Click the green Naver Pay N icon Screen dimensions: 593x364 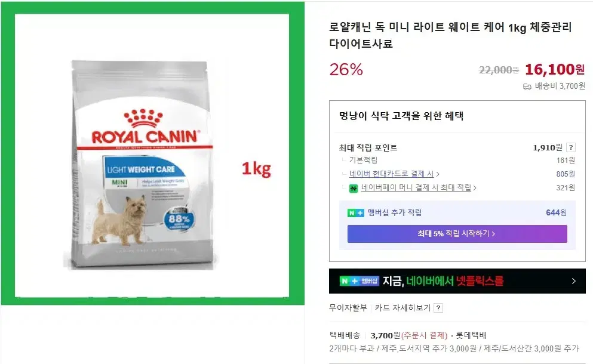click(x=353, y=188)
